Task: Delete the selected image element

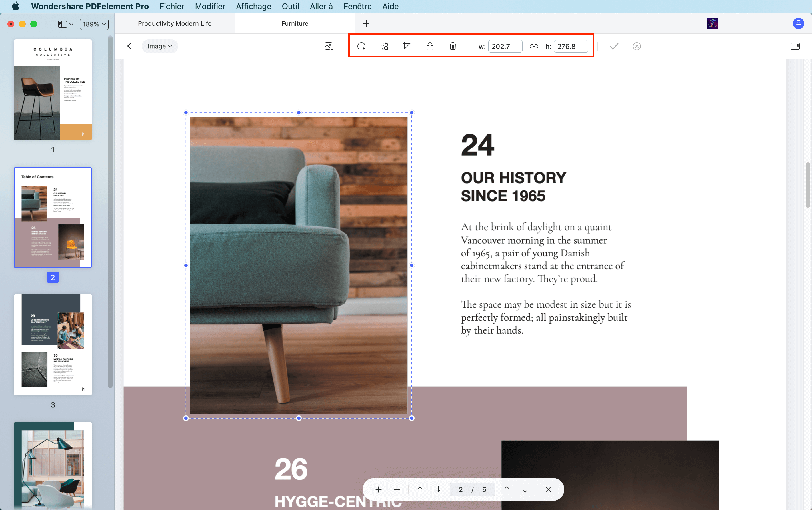Action: tap(453, 46)
